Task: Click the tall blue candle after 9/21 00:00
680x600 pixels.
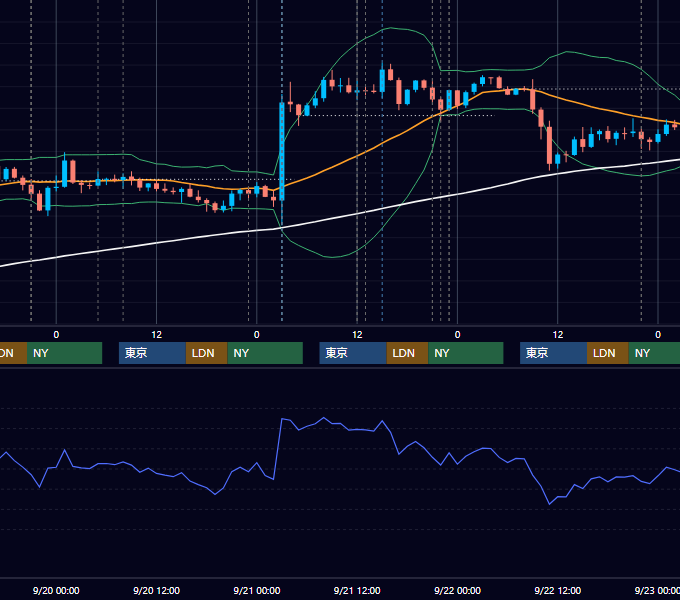Action: pyautogui.click(x=282, y=152)
